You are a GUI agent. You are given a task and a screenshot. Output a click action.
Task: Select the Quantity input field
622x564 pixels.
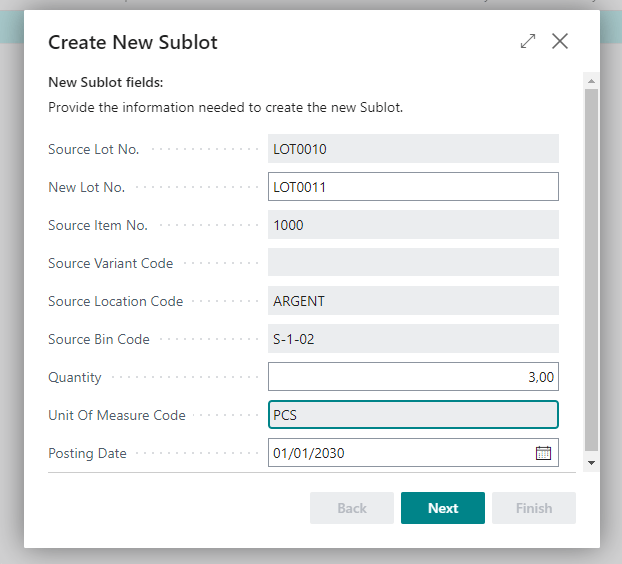point(412,377)
